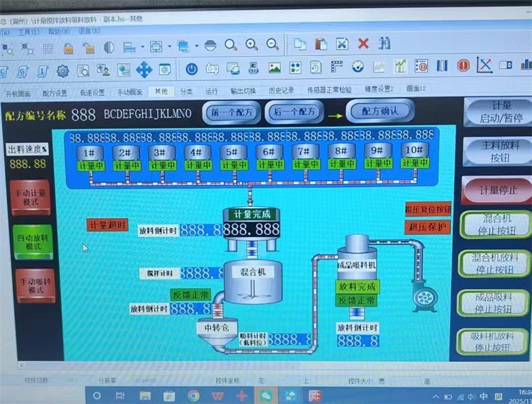Click the 出料速度 888.88 value field
Viewport: 532px width, 404px height.
(x=28, y=164)
